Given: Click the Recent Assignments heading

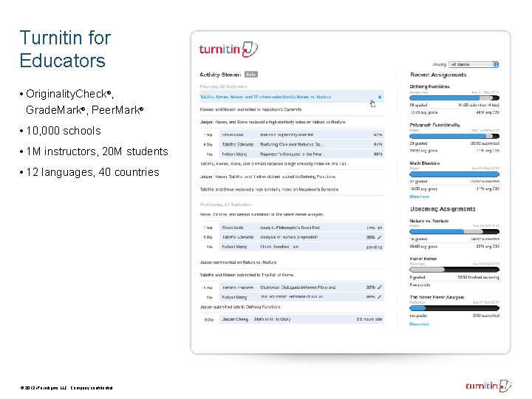Looking at the screenshot, I should point(438,75).
